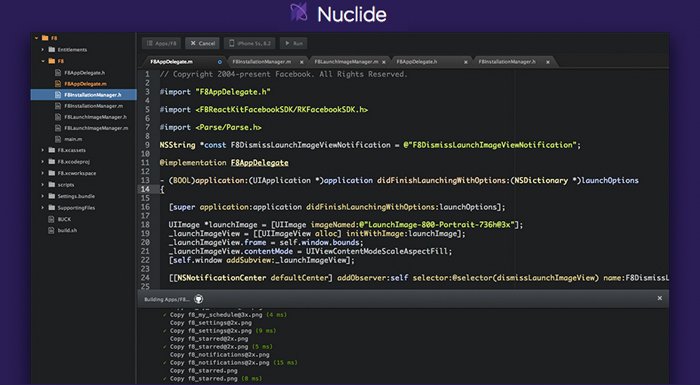Follow the underlined F8AppDelegate symbol on line 11
The height and width of the screenshot is (385, 700).
259,163
